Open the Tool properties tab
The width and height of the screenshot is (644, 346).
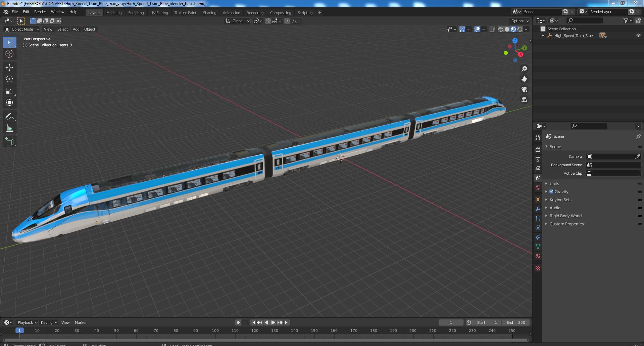pyautogui.click(x=538, y=138)
